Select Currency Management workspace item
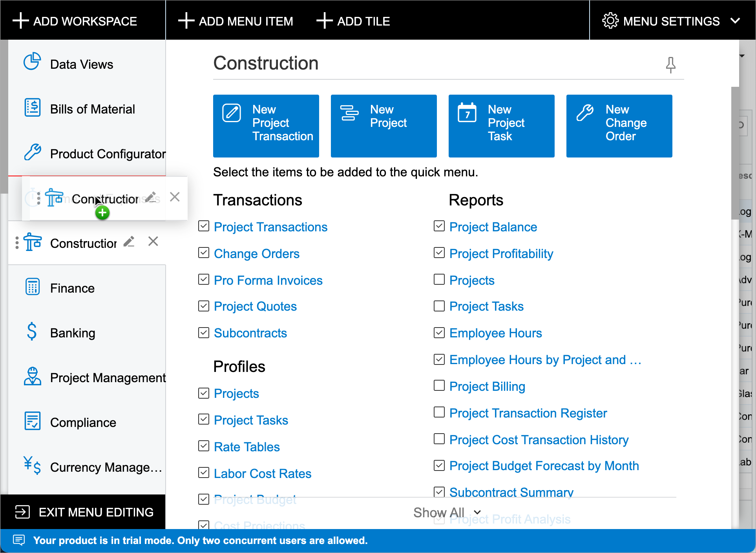756x553 pixels. [106, 467]
